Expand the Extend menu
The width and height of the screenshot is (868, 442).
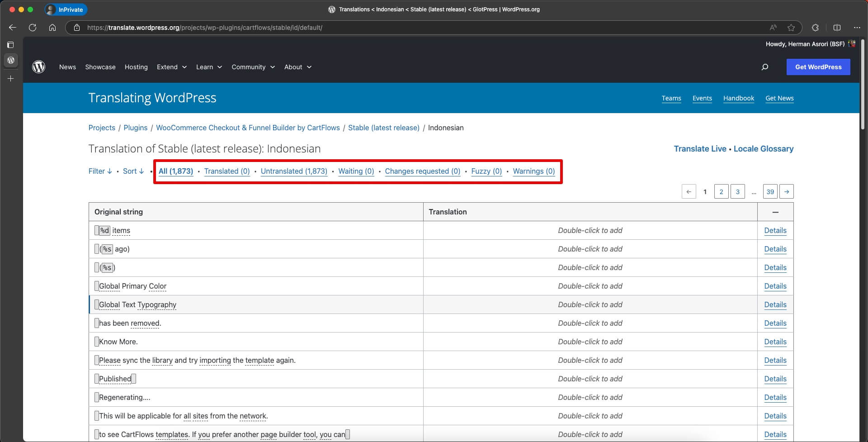point(171,67)
